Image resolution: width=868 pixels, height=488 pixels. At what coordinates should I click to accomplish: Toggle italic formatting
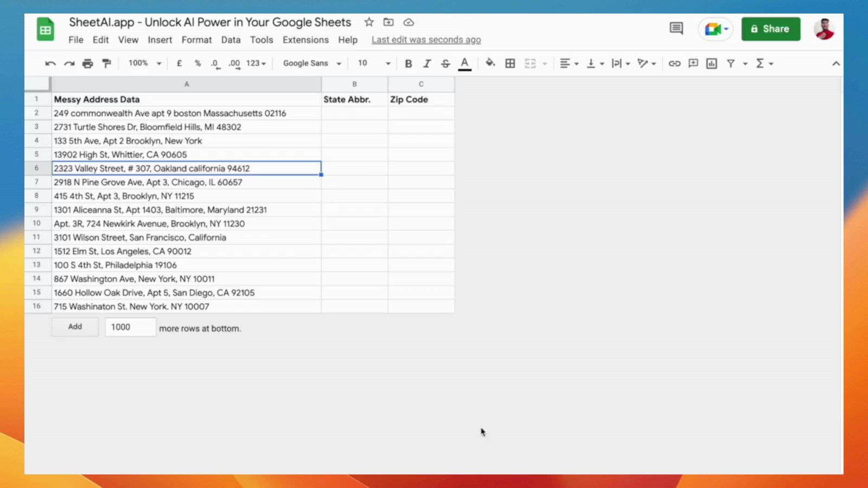427,63
